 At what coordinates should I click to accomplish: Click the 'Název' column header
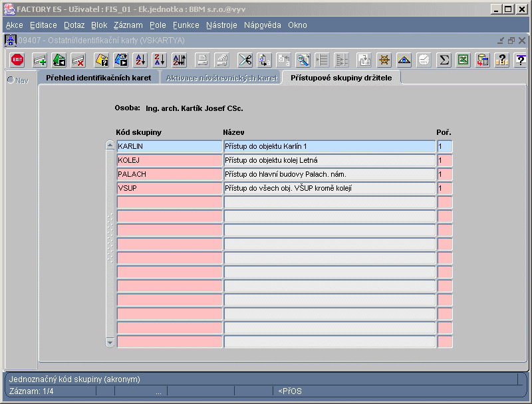233,132
